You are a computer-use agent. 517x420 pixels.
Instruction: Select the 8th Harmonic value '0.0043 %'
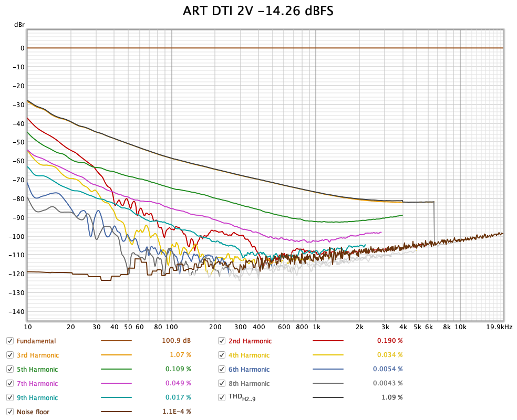click(388, 383)
